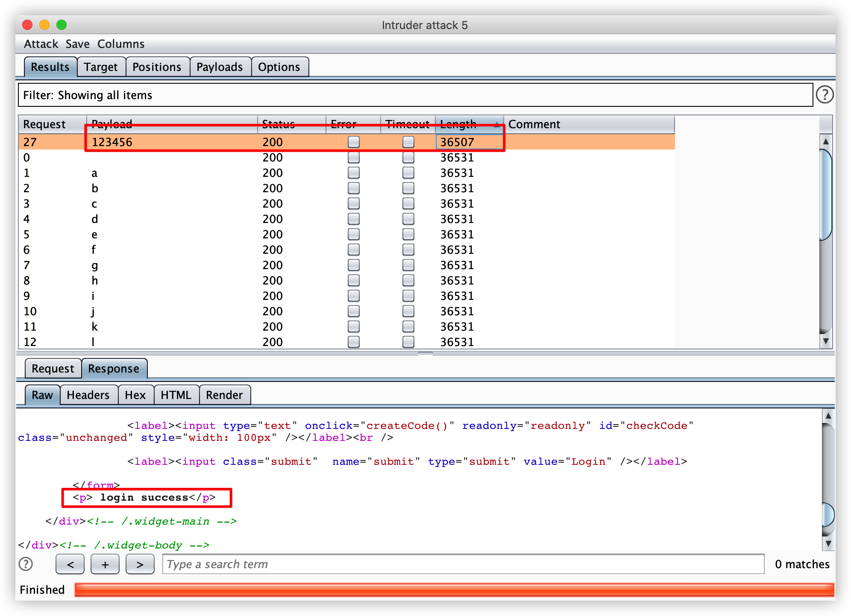The width and height of the screenshot is (851, 616).
Task: Click the filter help question mark icon
Action: pos(825,94)
